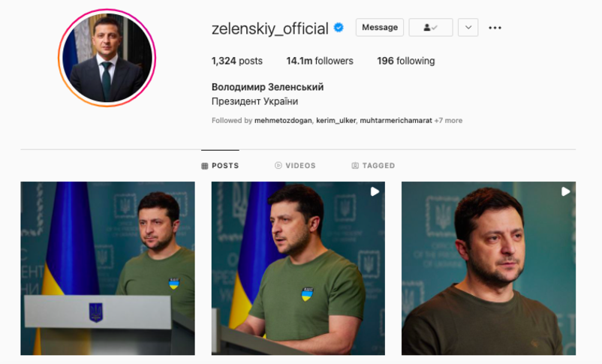Click kerim_ulker follower link
Screen dimensions: 602x364
(x=336, y=121)
